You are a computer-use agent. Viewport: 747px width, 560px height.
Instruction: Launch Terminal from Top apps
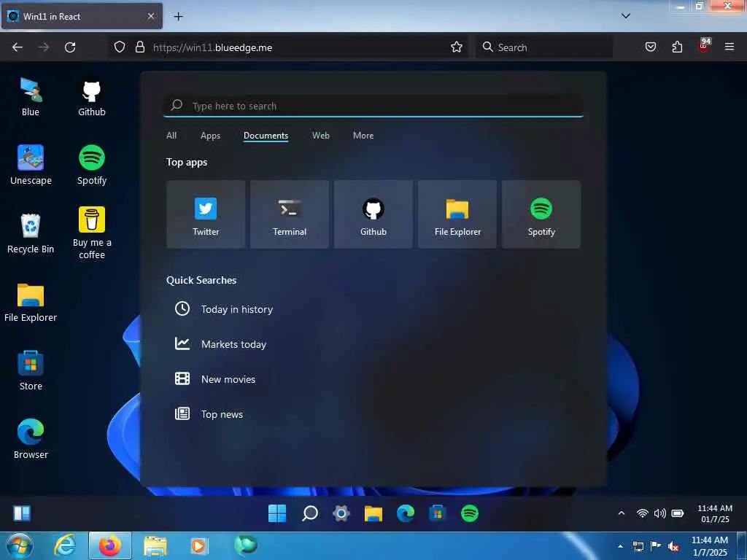pyautogui.click(x=290, y=214)
